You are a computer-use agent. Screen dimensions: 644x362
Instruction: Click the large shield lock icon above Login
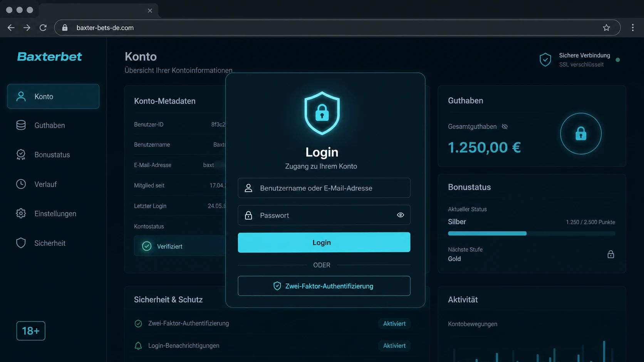click(x=322, y=113)
